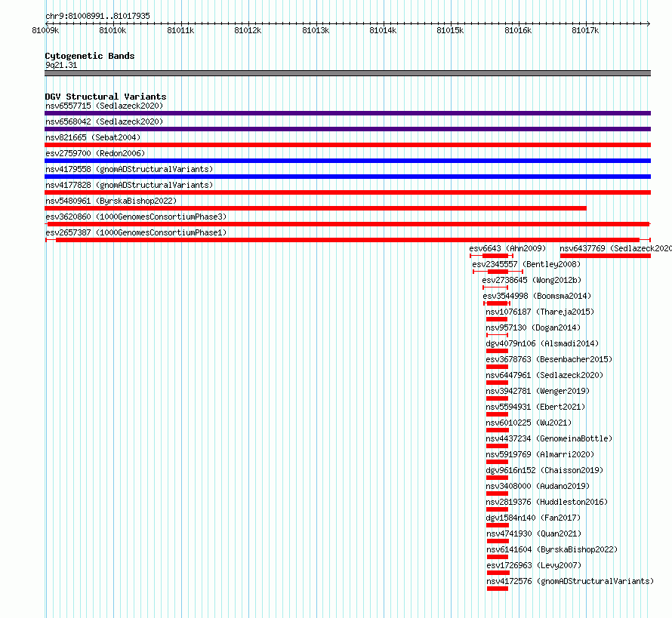Screen dimensions: 672x618
Task: Click the gray 9q21.31 cytogenetic band bar
Action: coord(347,73)
